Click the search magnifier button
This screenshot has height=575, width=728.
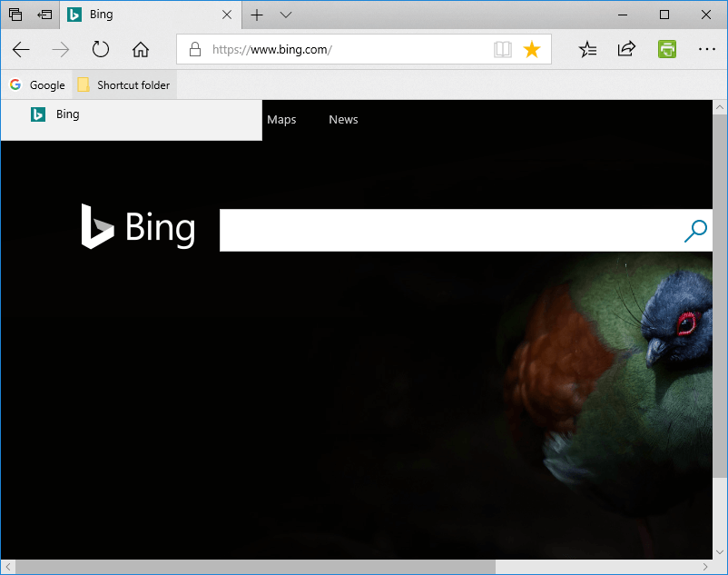[x=695, y=231]
